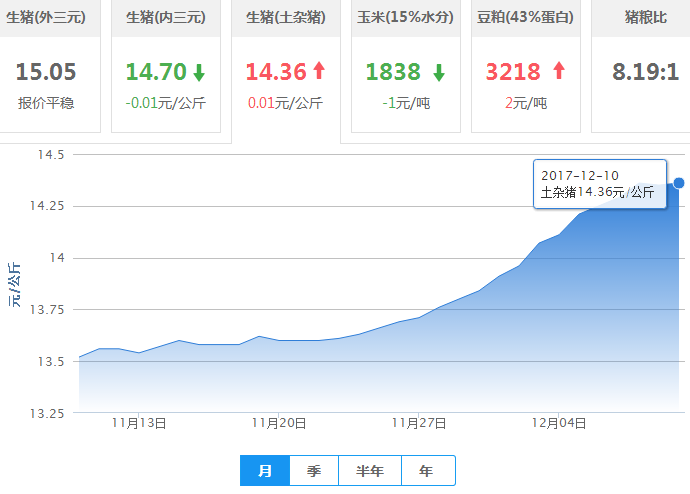Screen dimensions: 690x494
Task: Select the 月 time range button
Action: coord(265,471)
